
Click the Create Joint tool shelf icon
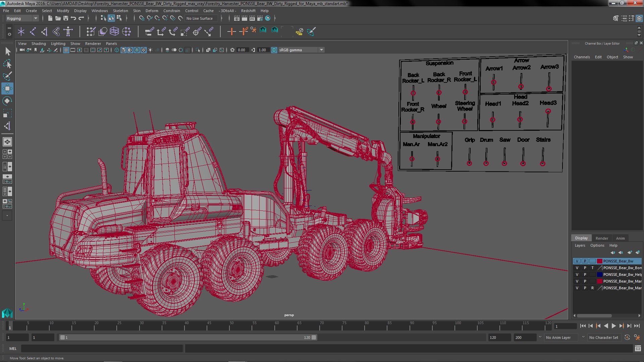(33, 32)
